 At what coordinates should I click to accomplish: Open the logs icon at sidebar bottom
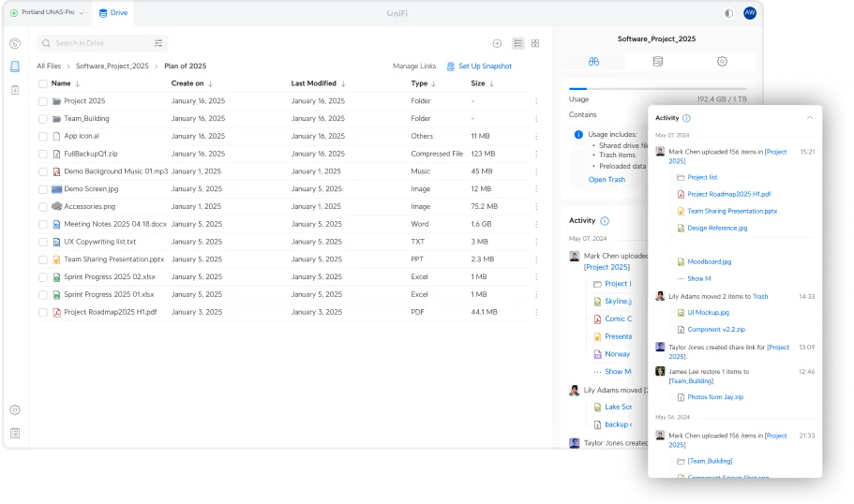point(15,433)
